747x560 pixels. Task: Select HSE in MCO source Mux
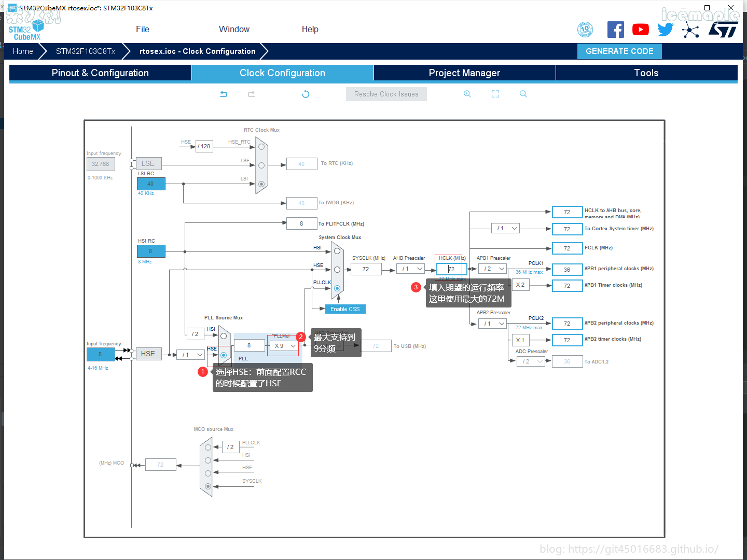pyautogui.click(x=208, y=473)
